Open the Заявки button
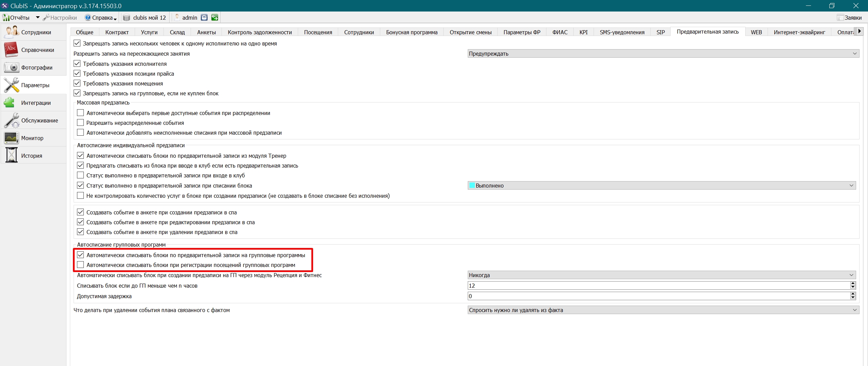Image resolution: width=868 pixels, height=366 pixels. click(x=849, y=18)
